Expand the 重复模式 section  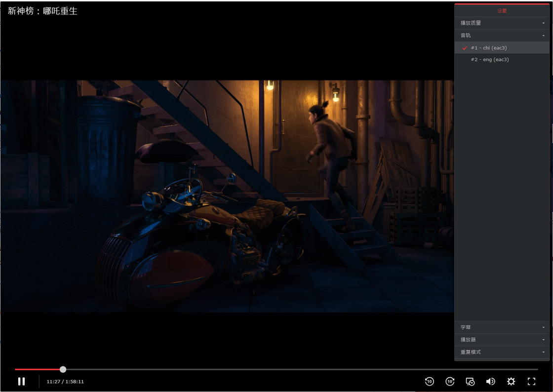pyautogui.click(x=502, y=352)
